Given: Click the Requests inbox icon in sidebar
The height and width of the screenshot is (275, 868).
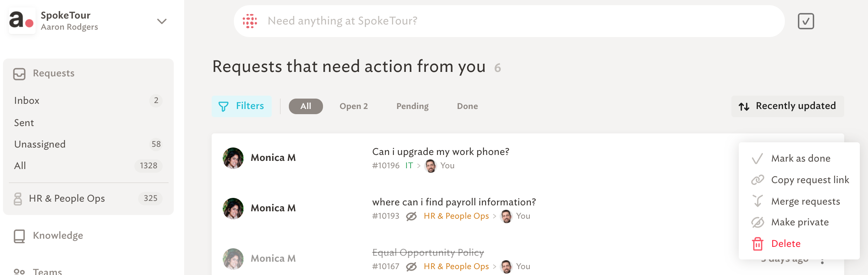Looking at the screenshot, I should tap(19, 74).
